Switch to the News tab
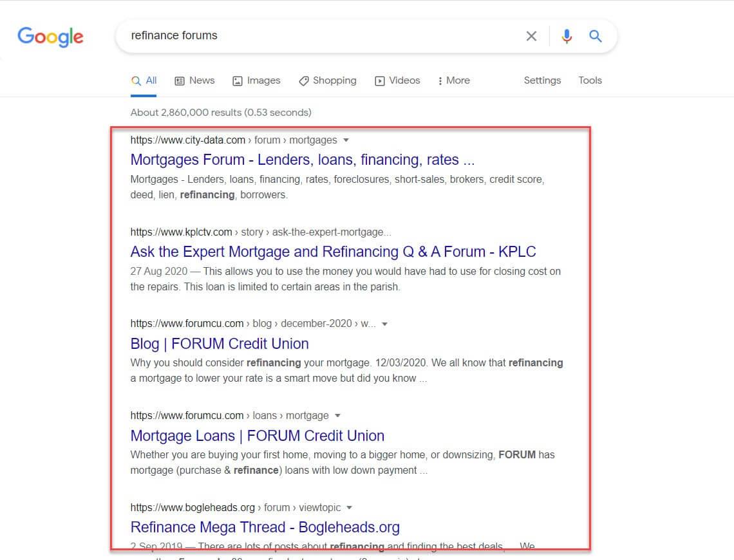Image resolution: width=734 pixels, height=560 pixels. [x=194, y=80]
